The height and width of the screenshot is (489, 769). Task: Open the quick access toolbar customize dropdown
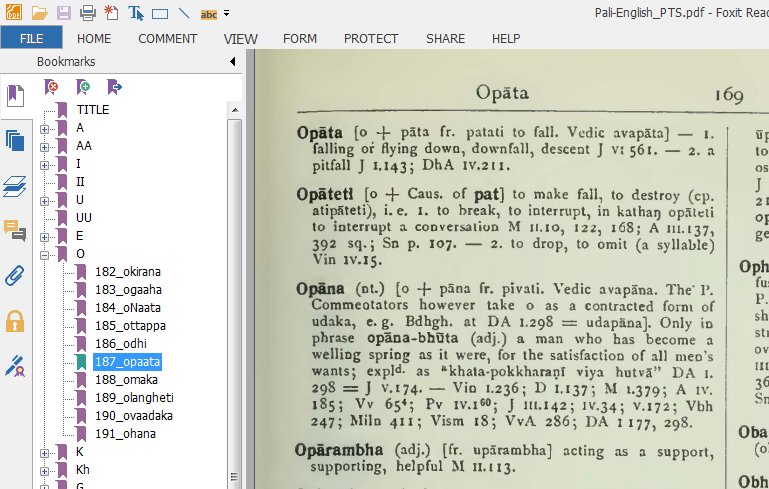(x=227, y=14)
